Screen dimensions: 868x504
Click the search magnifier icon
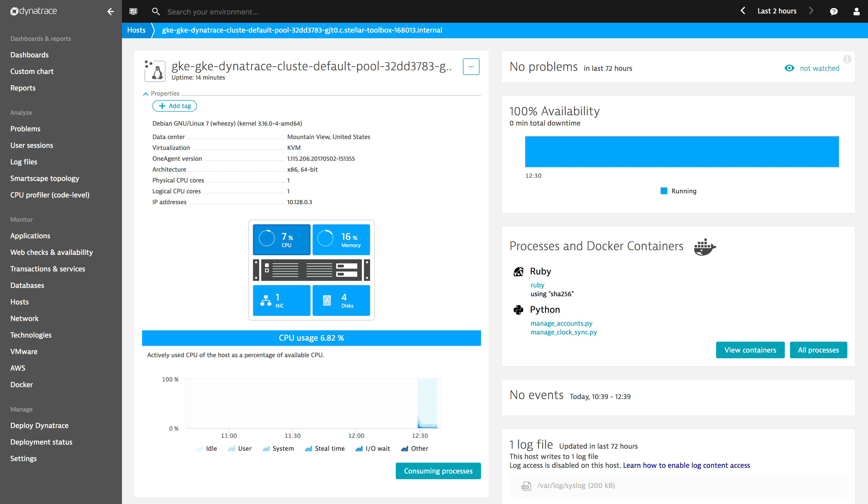pyautogui.click(x=156, y=11)
